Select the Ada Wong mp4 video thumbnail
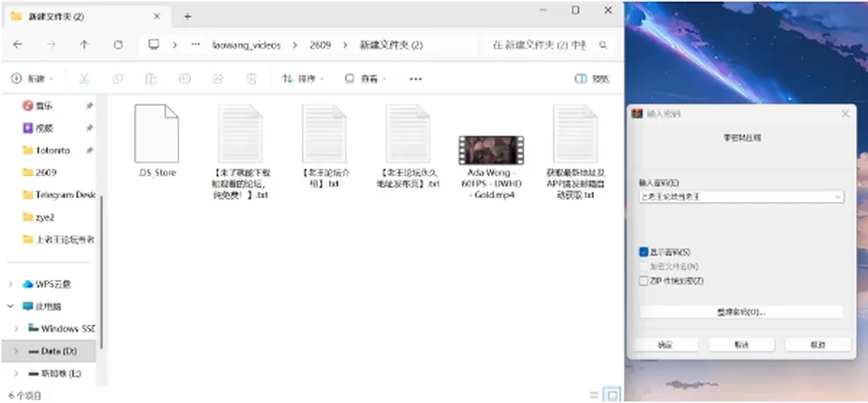The width and height of the screenshot is (868, 403). click(x=491, y=151)
